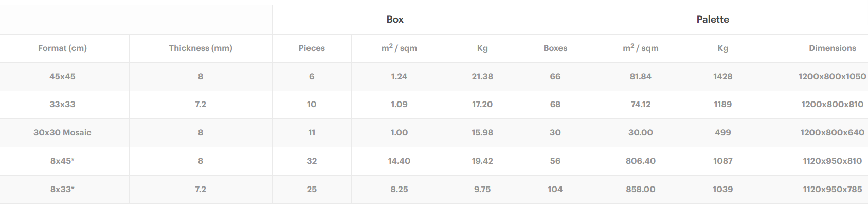
Task: Click the Dimensions column header
Action: pos(833,48)
